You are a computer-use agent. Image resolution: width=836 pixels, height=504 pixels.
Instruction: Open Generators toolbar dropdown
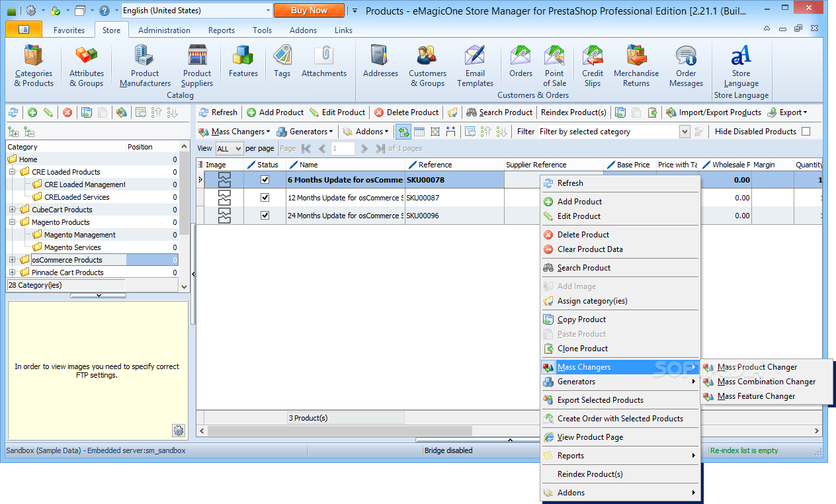coord(304,132)
